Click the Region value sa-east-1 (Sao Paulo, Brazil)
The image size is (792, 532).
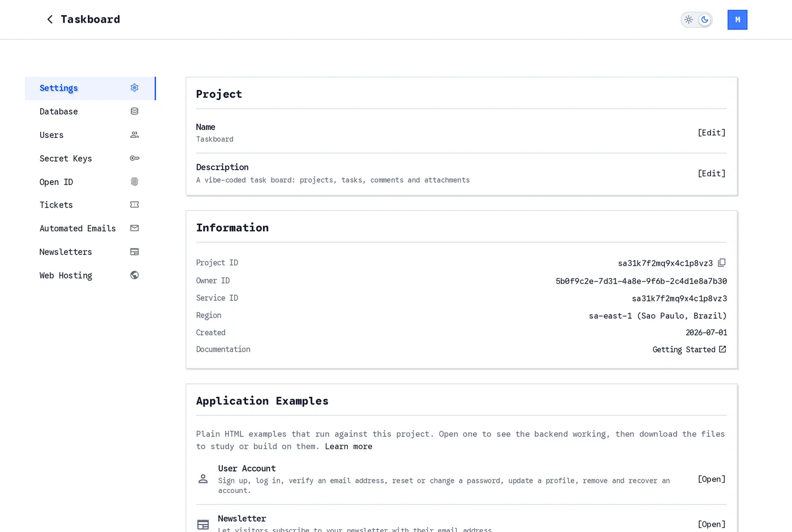(x=658, y=316)
